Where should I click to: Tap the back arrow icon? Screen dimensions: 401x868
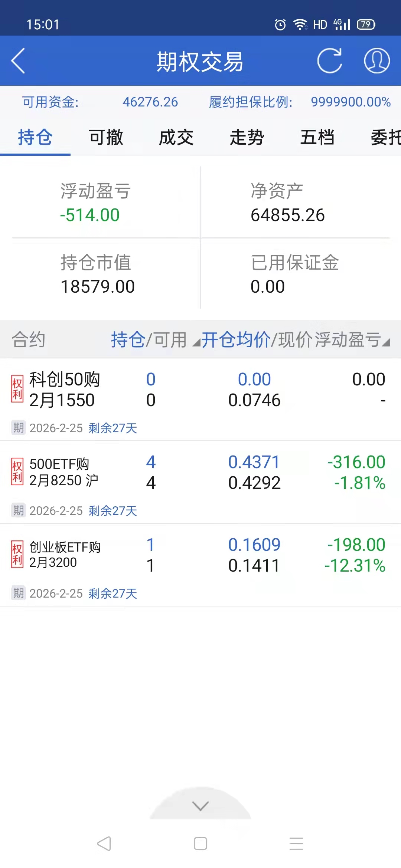[x=19, y=61]
